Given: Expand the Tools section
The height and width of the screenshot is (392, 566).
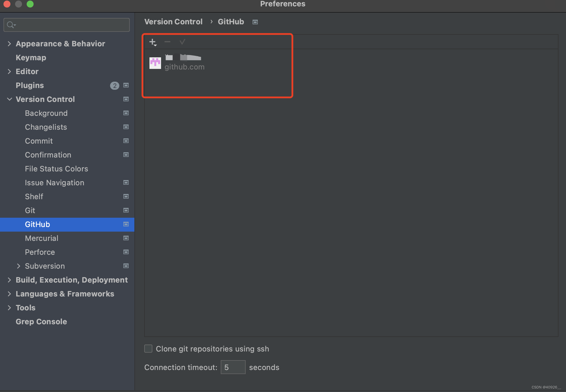Looking at the screenshot, I should coord(9,308).
